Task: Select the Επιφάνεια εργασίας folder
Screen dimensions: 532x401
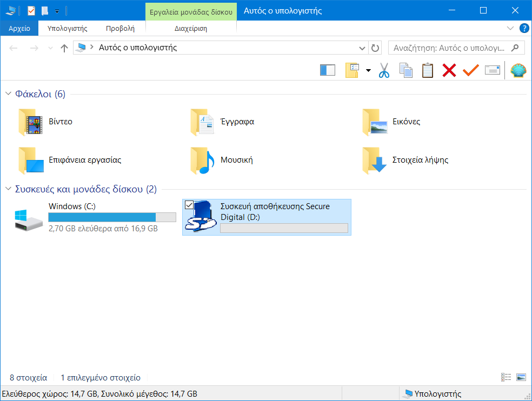Action: 70,160
